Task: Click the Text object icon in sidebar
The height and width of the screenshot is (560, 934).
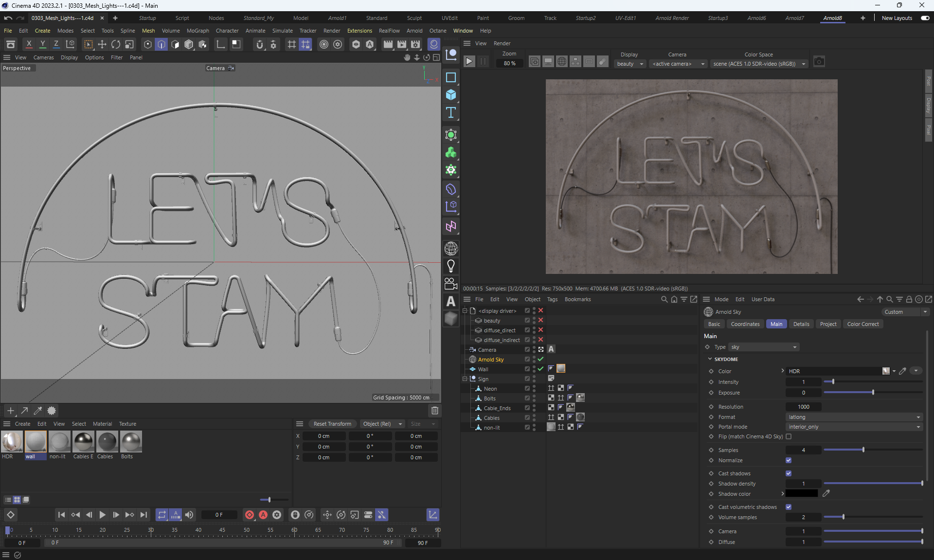Action: (x=451, y=113)
